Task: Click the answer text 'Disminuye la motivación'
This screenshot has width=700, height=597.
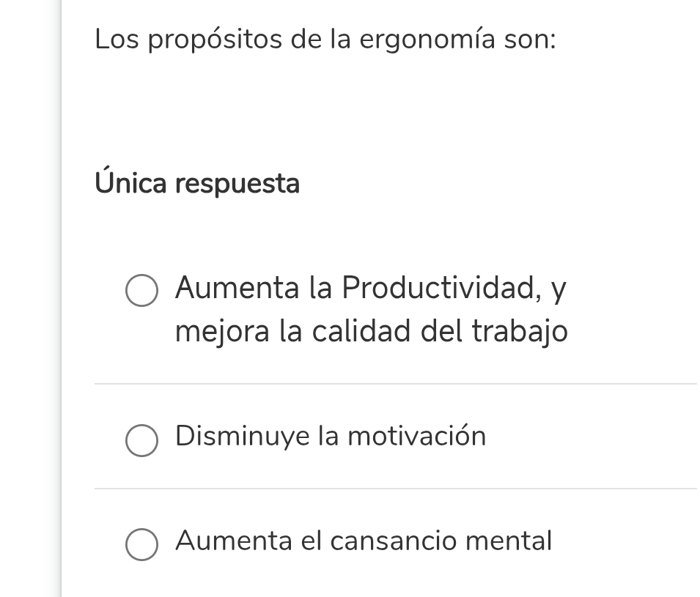Action: (330, 436)
